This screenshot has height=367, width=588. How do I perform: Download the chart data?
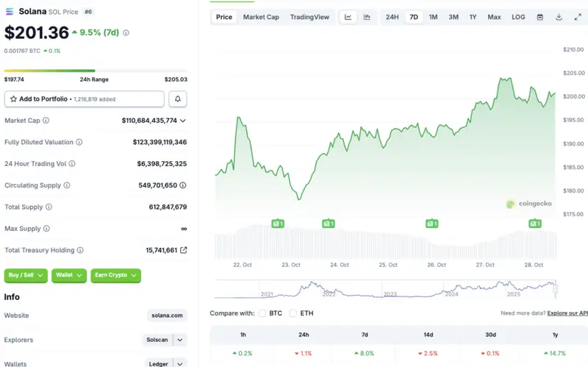[559, 17]
